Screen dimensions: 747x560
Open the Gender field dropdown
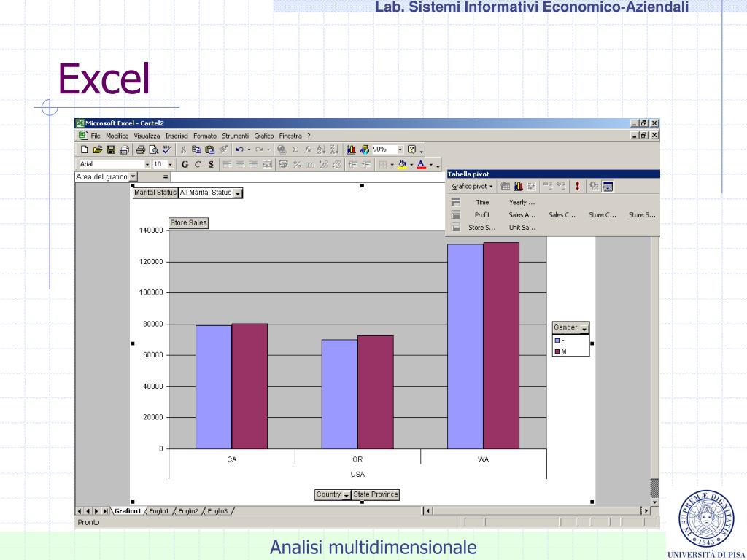pos(584,328)
